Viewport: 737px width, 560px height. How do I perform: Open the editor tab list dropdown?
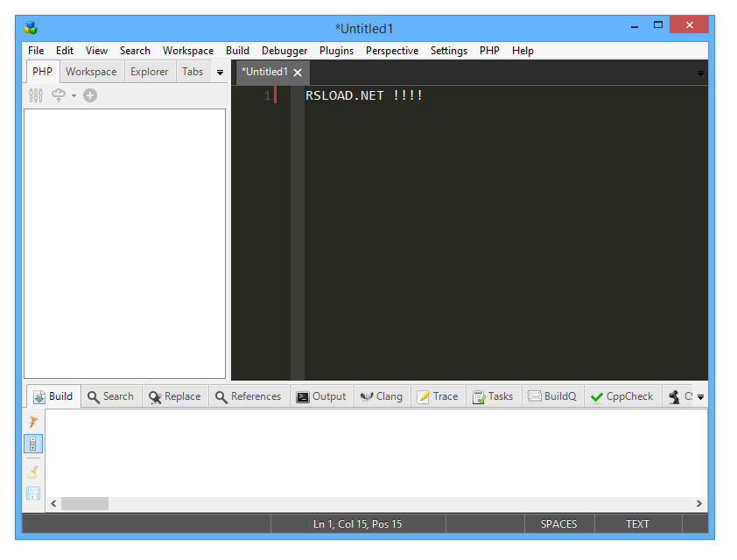point(700,73)
